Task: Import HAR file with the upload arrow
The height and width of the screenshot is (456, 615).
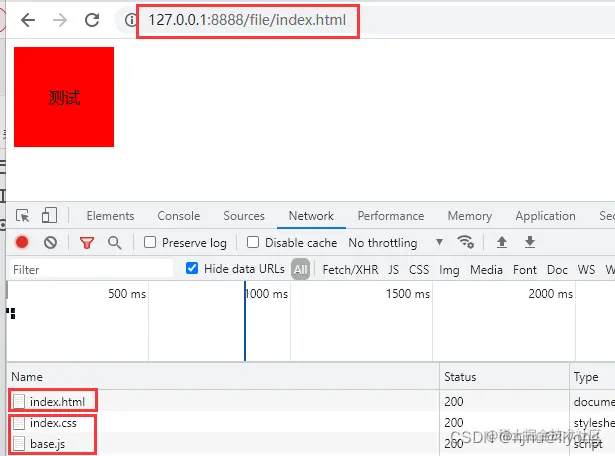Action: tap(502, 242)
